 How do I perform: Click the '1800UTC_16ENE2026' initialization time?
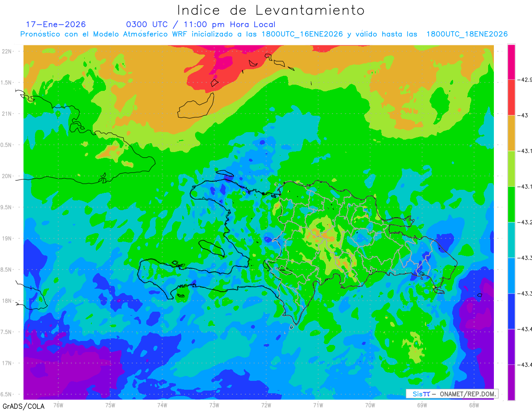point(302,34)
